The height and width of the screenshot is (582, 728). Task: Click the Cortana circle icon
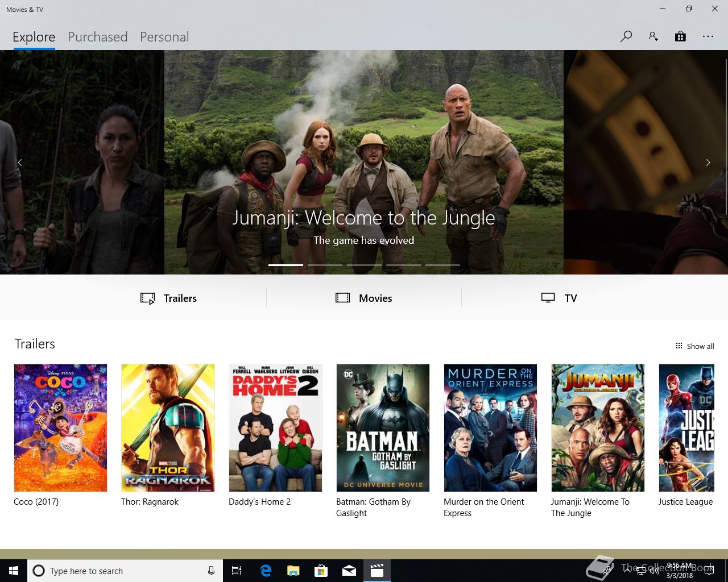(x=39, y=571)
